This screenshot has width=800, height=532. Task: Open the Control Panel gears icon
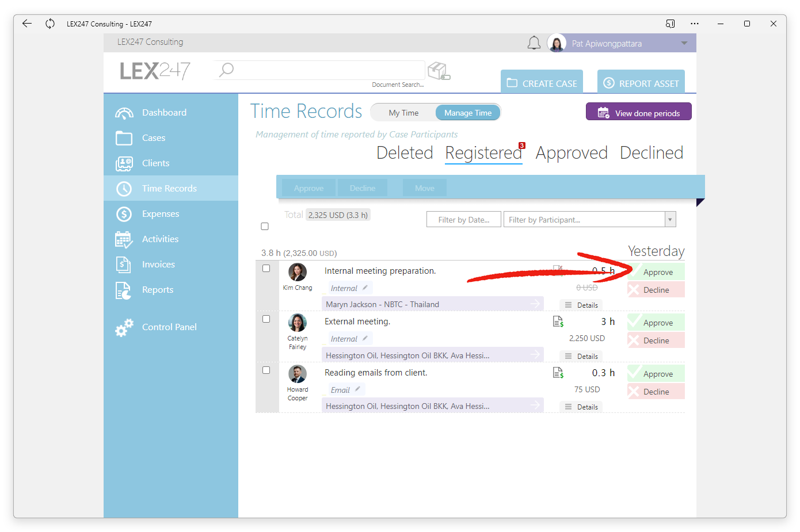click(x=124, y=327)
